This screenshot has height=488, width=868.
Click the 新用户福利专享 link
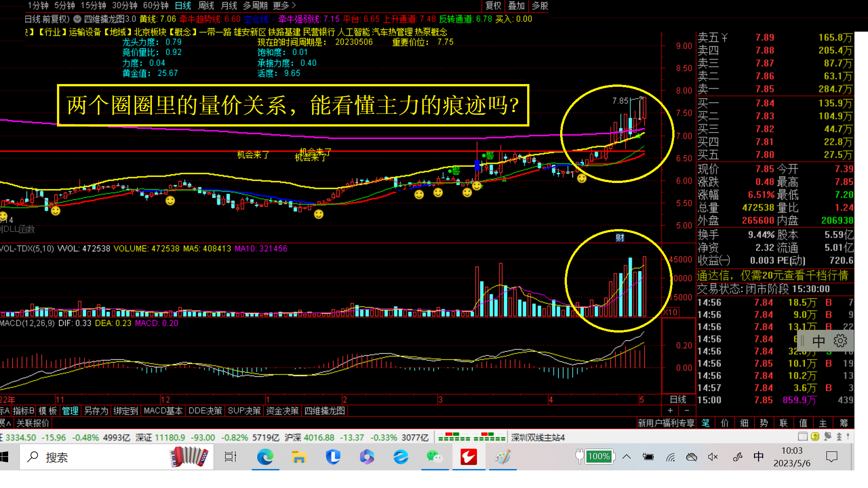coord(666,423)
